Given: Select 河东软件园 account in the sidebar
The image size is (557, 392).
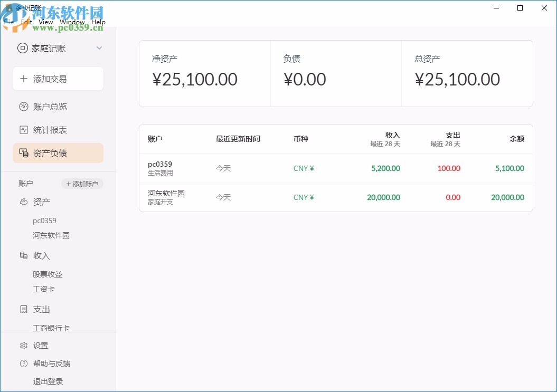Looking at the screenshot, I should pos(51,235).
